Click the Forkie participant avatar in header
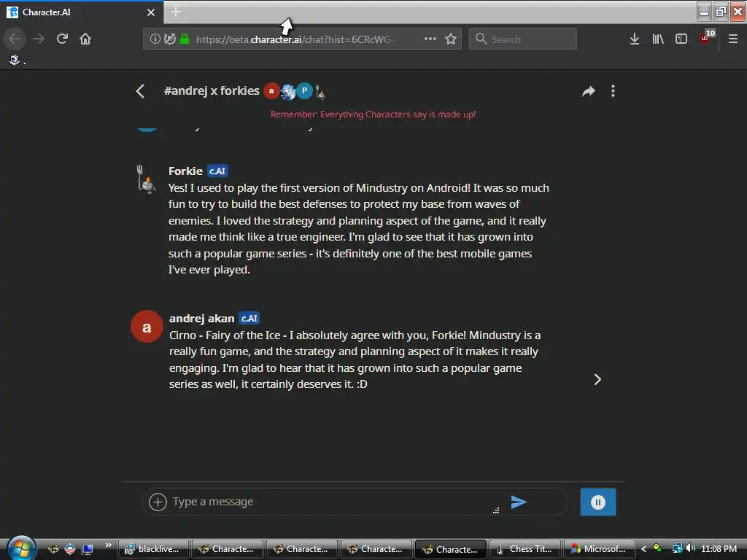Viewport: 747px width, 560px height. pos(321,93)
